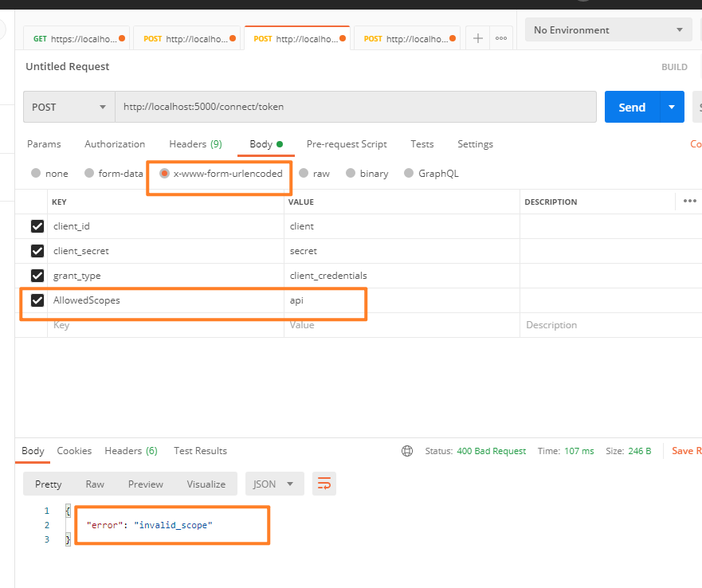This screenshot has height=588, width=702.
Task: Open a new request tab with plus icon
Action: click(x=478, y=38)
